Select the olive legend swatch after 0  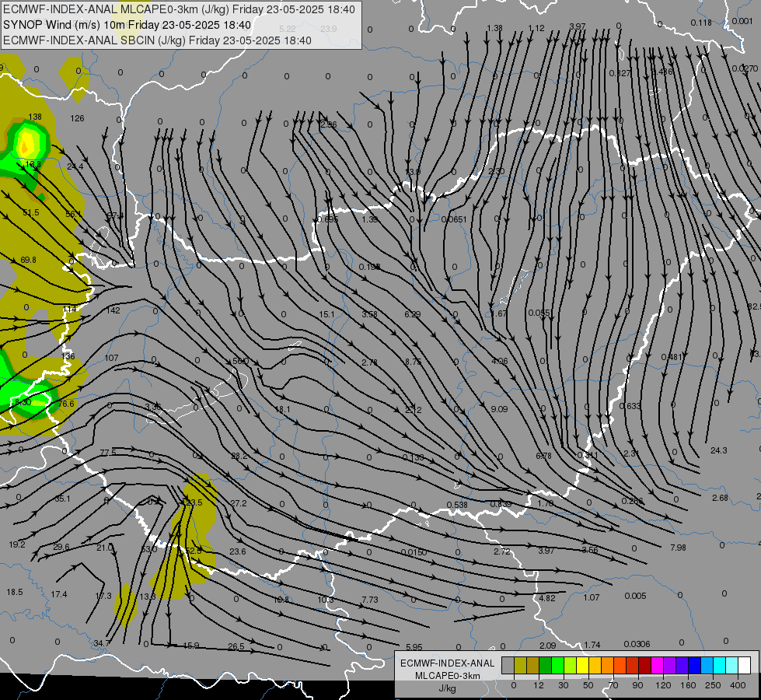[520, 666]
